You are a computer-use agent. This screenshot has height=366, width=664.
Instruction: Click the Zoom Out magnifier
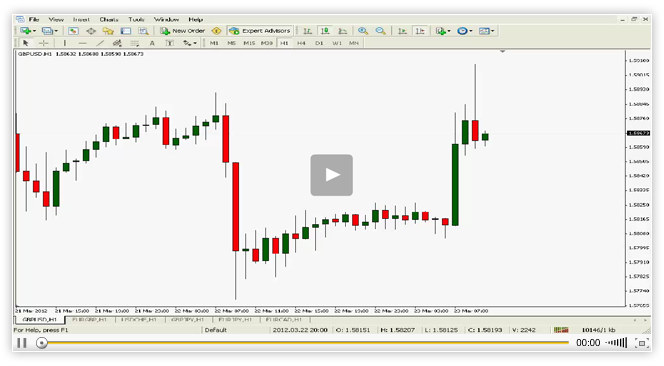click(380, 31)
